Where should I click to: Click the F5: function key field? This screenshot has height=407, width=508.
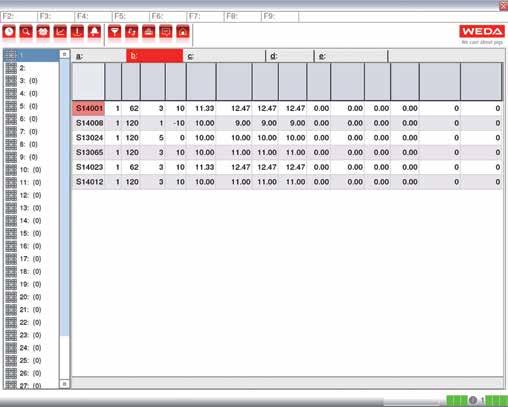pyautogui.click(x=130, y=16)
